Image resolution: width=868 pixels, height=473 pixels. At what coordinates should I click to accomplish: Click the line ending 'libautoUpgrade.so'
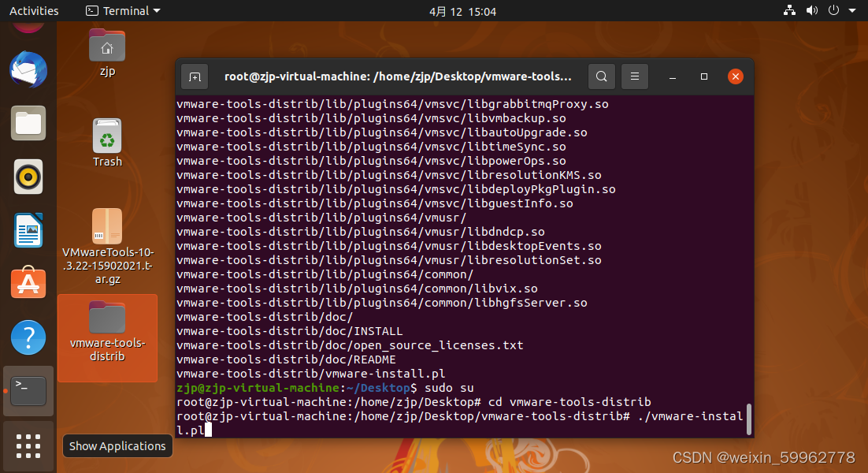click(382, 132)
